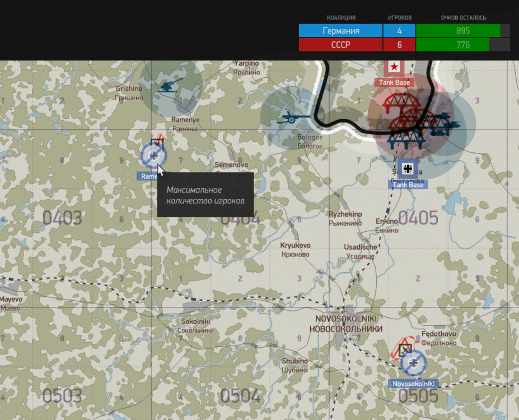
Task: Click the Ryzhekino town label
Action: pos(345,218)
